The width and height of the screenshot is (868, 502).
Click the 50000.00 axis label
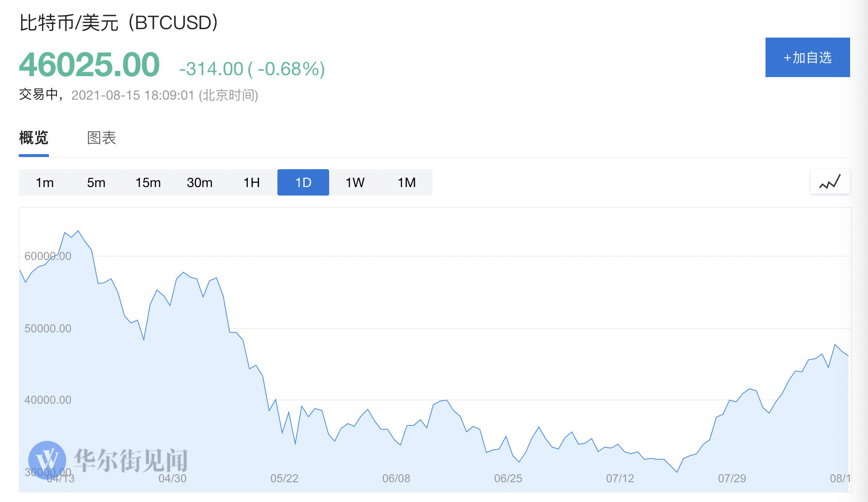tap(48, 329)
